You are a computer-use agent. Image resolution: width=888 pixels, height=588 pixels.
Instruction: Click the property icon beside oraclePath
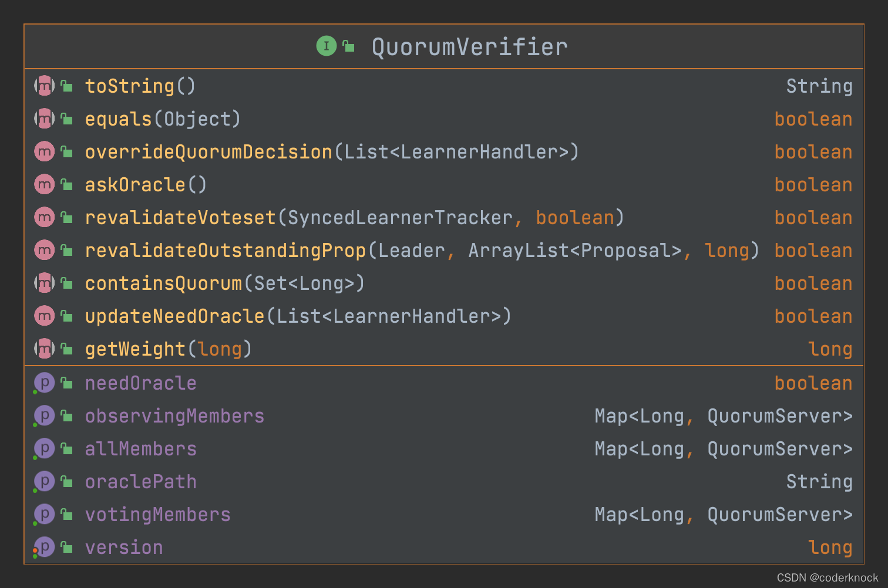click(44, 482)
